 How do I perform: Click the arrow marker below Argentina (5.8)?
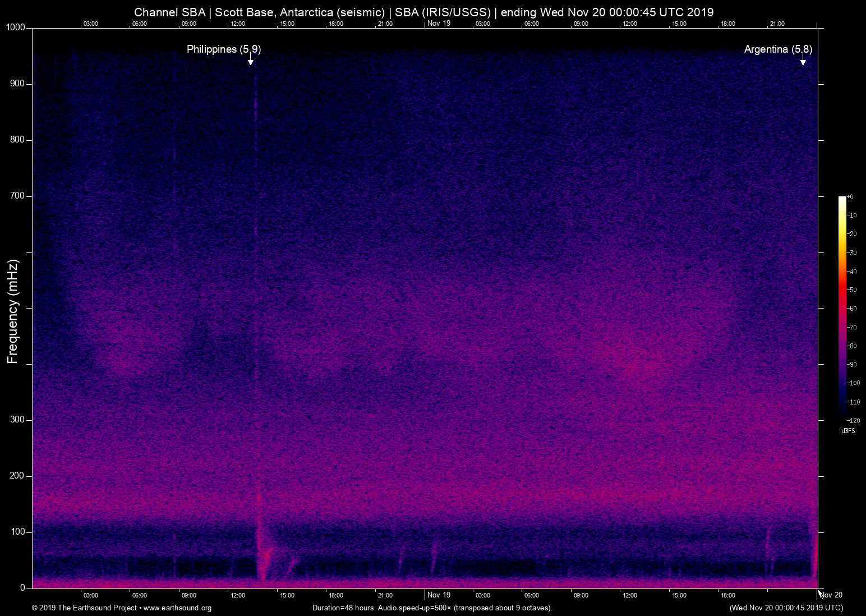803,61
